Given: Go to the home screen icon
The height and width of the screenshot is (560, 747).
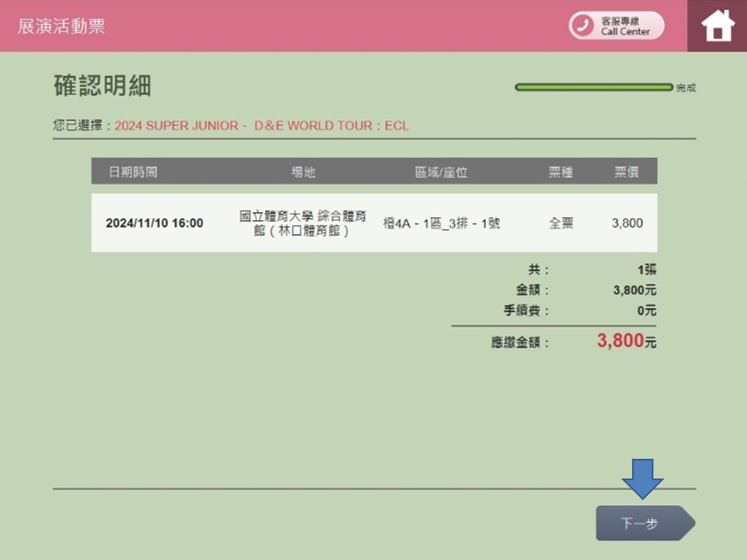Looking at the screenshot, I should pyautogui.click(x=717, y=26).
